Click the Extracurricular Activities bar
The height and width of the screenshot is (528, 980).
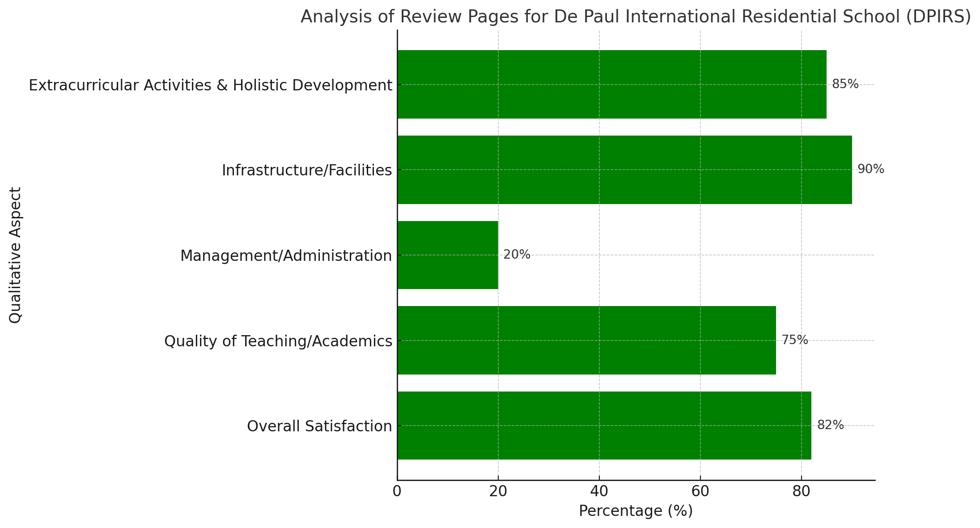(611, 84)
